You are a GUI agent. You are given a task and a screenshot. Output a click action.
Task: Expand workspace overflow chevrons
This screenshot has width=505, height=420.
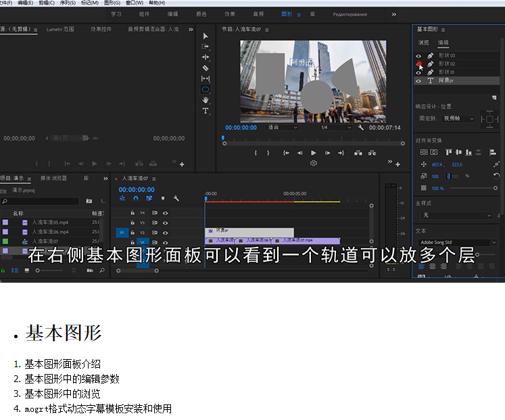click(x=394, y=14)
